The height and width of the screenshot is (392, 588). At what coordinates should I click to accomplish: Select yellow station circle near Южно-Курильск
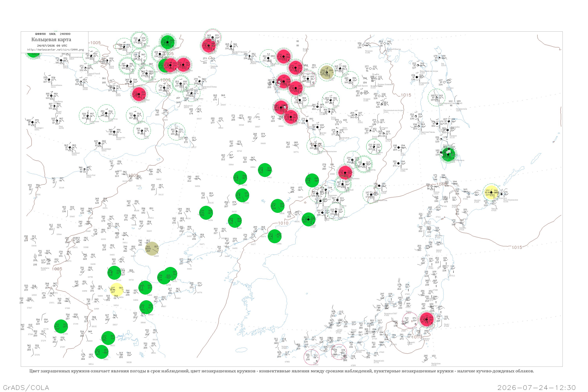point(491,192)
